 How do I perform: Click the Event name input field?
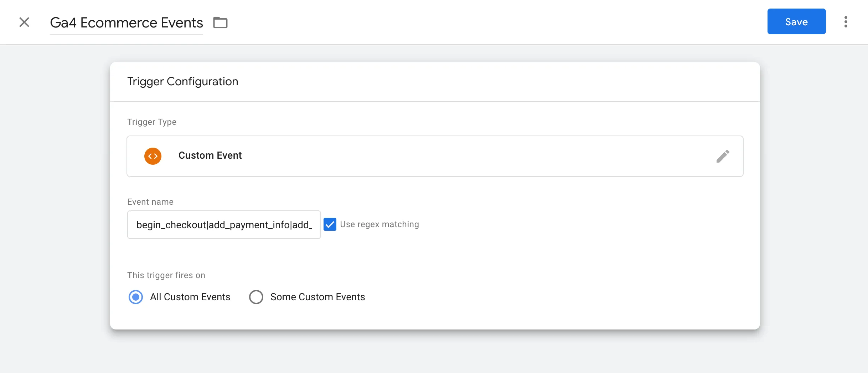(224, 225)
